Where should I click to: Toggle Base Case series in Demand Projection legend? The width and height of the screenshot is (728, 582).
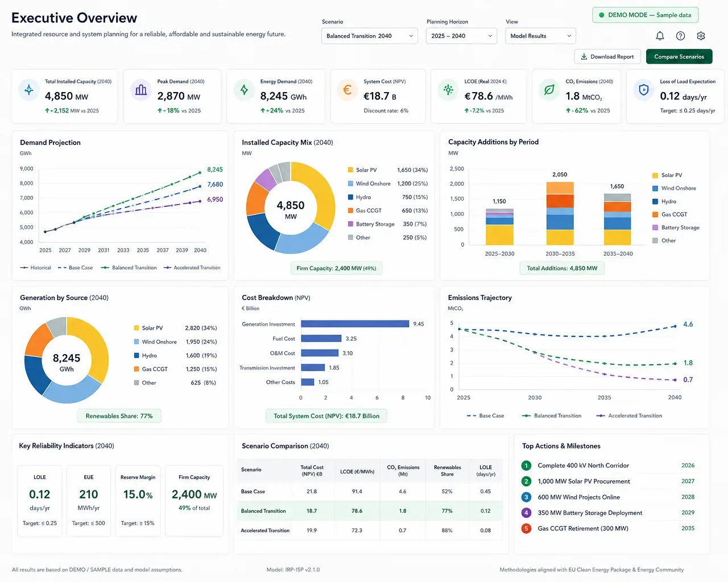click(75, 268)
